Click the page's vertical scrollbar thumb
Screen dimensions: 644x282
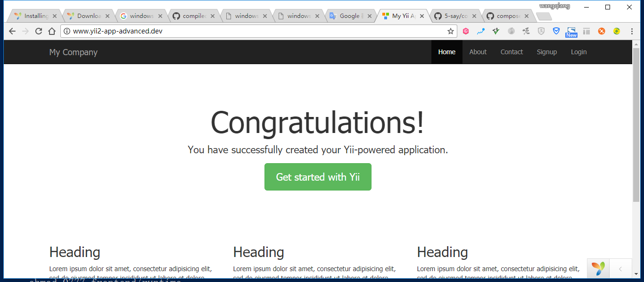pyautogui.click(x=636, y=124)
